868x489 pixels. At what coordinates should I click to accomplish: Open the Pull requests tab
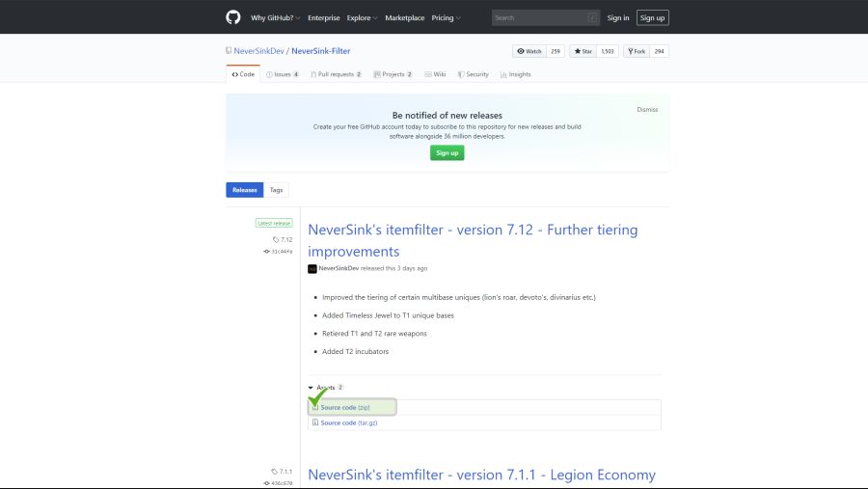click(x=336, y=74)
